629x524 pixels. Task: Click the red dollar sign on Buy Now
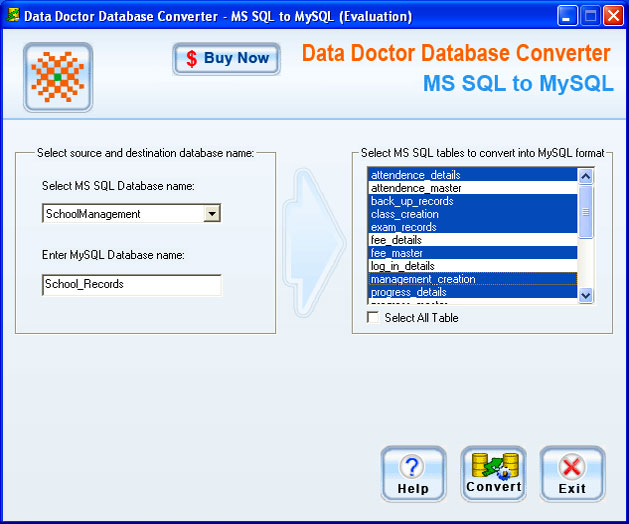coord(192,59)
